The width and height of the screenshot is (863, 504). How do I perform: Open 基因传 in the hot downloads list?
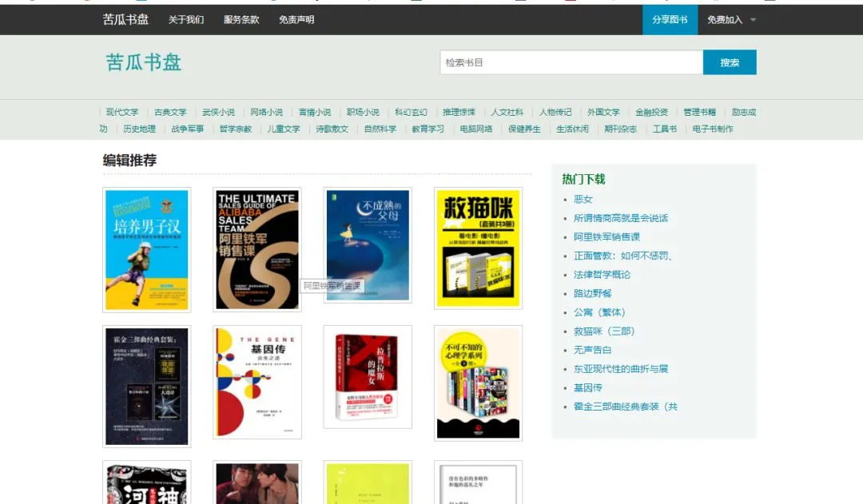pos(588,388)
